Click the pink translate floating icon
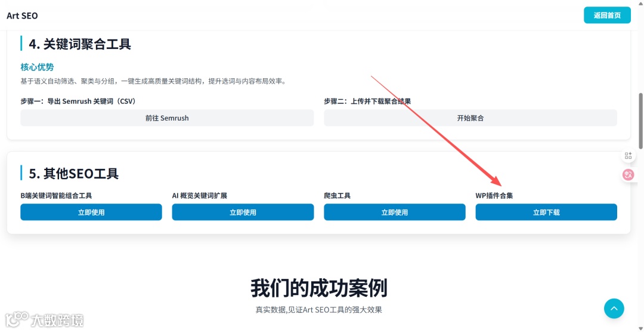The height and width of the screenshot is (332, 644). click(628, 176)
